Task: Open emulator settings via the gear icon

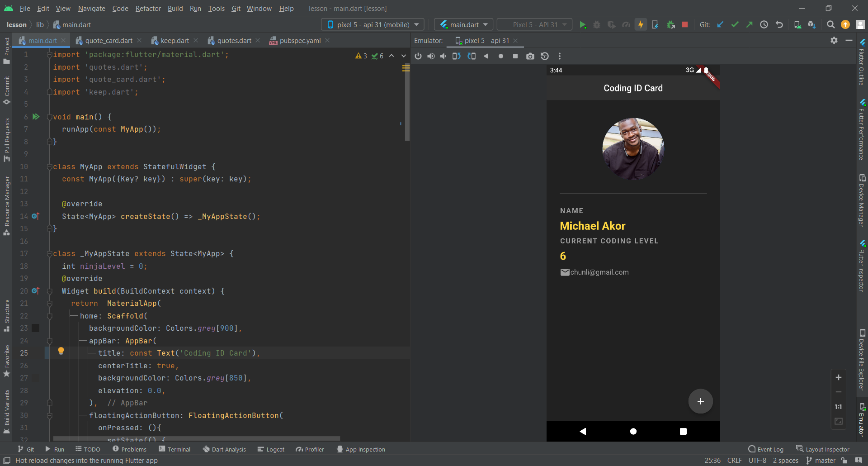Action: coord(834,40)
